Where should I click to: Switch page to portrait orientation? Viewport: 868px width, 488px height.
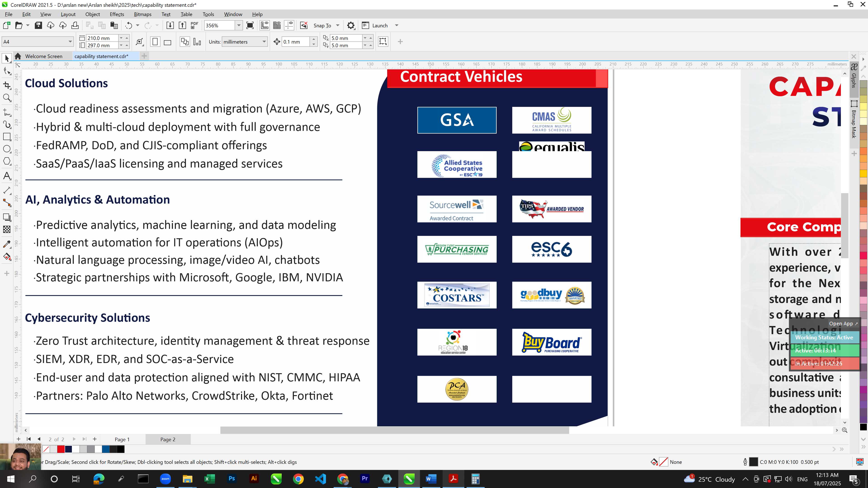(x=155, y=42)
